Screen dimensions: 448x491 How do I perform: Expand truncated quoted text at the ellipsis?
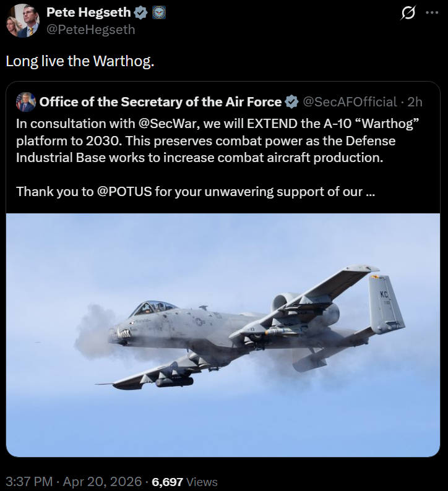(370, 192)
